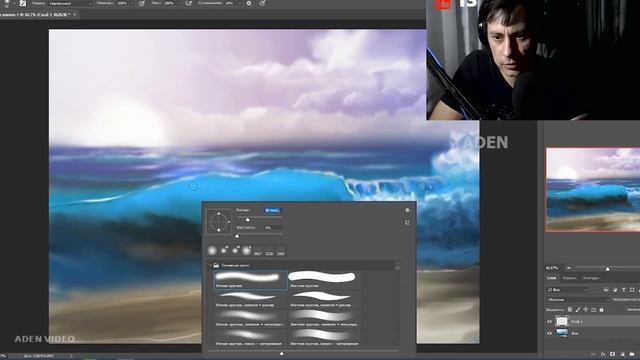The height and width of the screenshot is (360, 640).
Task: Select Hard Round Pressure Opacity brush
Action: (324, 318)
